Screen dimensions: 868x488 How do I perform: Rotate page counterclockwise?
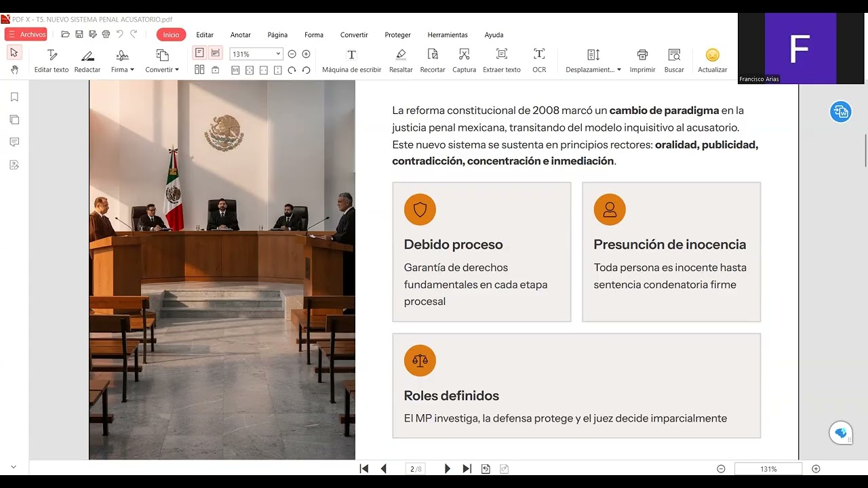point(307,70)
